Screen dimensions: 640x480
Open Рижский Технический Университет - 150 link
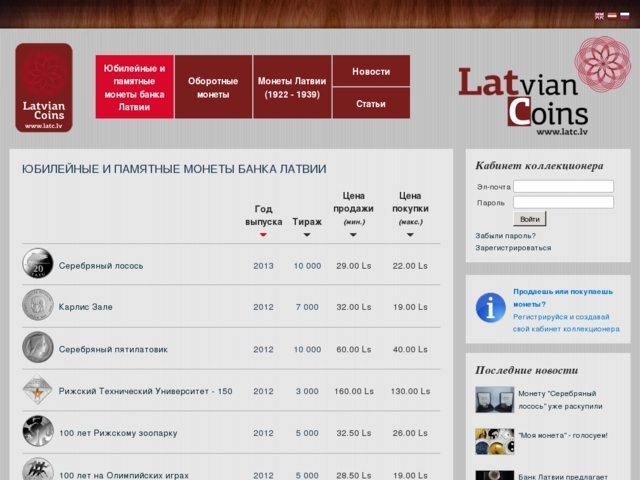point(145,391)
